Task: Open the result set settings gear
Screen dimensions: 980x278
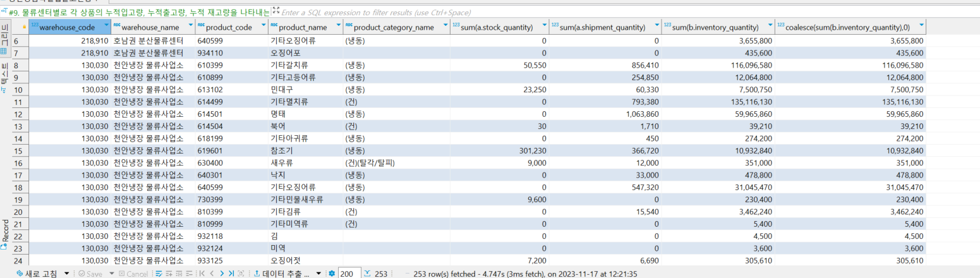Action: 332,274
